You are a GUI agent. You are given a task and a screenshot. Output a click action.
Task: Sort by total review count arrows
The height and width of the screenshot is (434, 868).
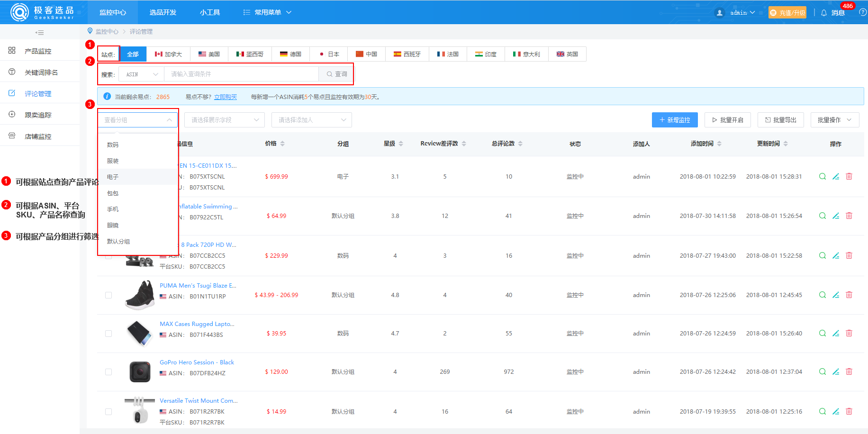(x=520, y=144)
